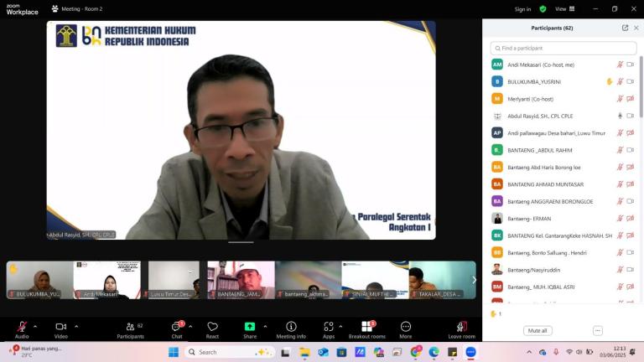Viewport: 644px width, 362px height.
Task: Click the green Share screen button
Action: (x=249, y=327)
